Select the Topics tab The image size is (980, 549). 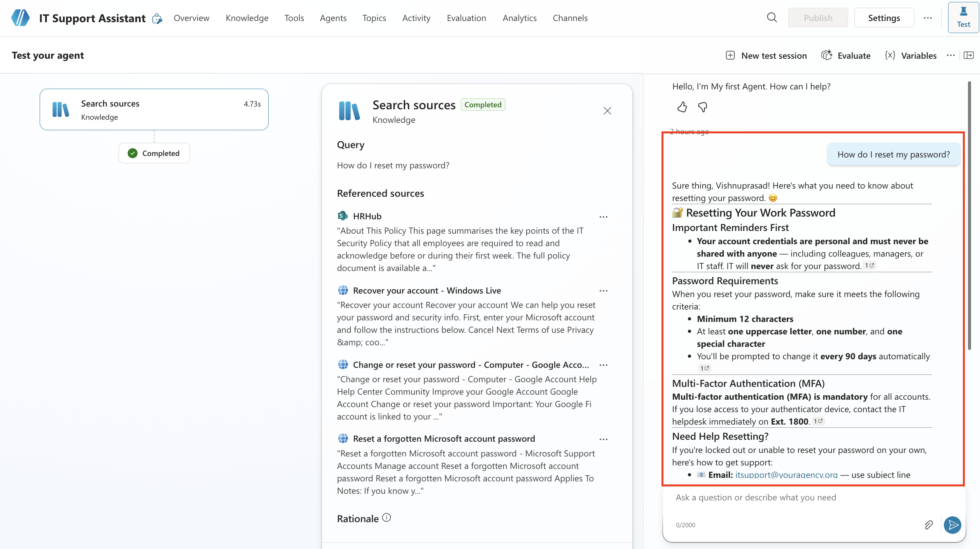pyautogui.click(x=374, y=18)
